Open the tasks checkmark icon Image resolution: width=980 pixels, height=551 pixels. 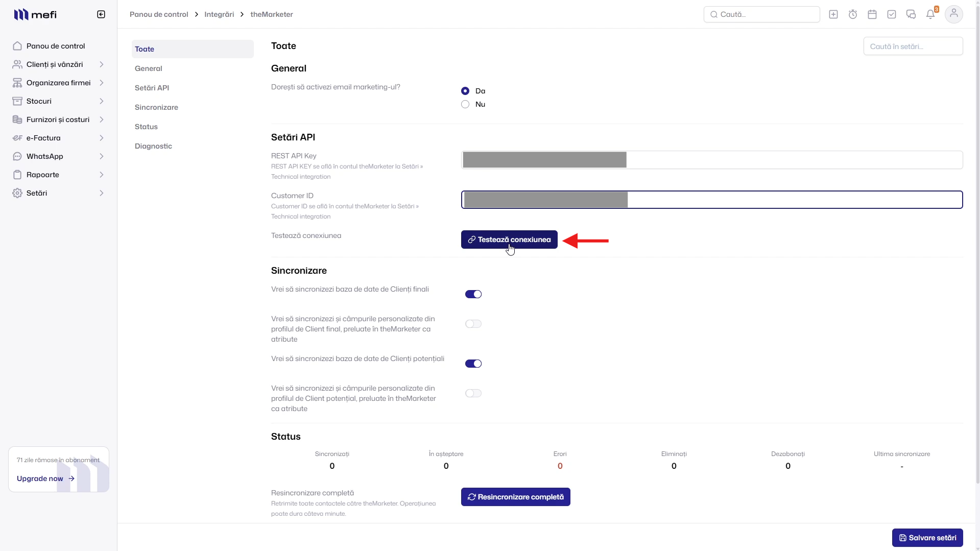[892, 14]
